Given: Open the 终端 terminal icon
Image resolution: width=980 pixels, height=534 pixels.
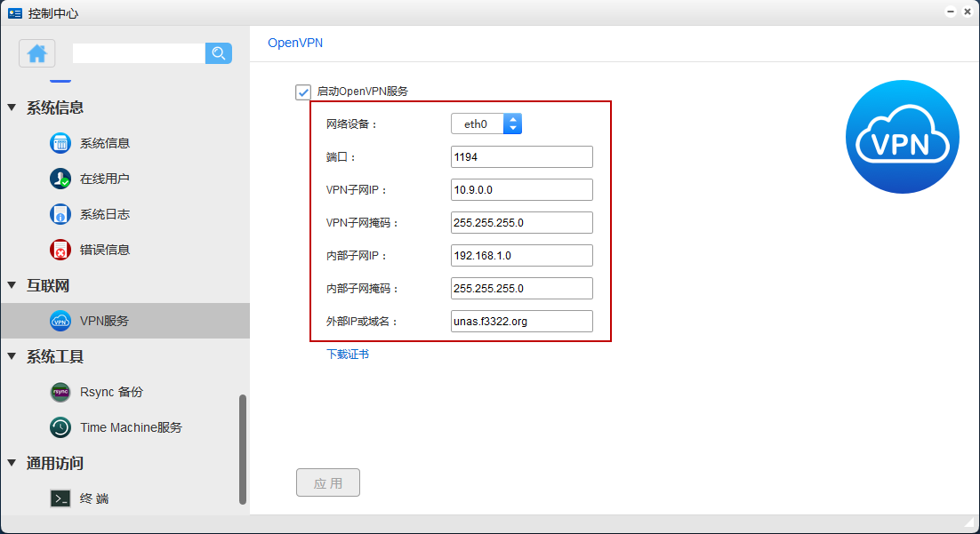Looking at the screenshot, I should pos(60,498).
